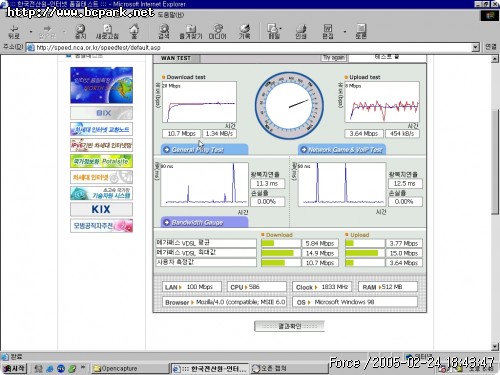Screen dimensions: 500x375
Task: Expand the address bar dropdown arrow
Action: (x=476, y=48)
